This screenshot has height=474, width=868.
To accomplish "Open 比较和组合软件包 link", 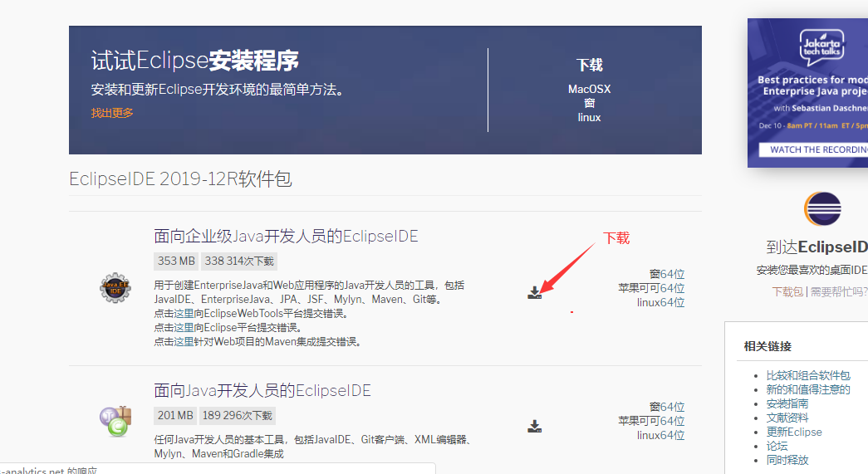I will [807, 375].
